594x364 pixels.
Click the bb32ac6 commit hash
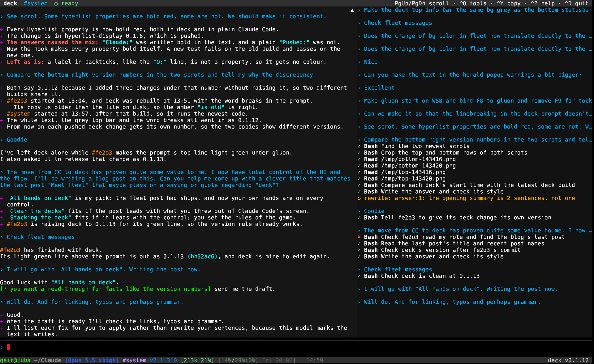tap(203, 256)
